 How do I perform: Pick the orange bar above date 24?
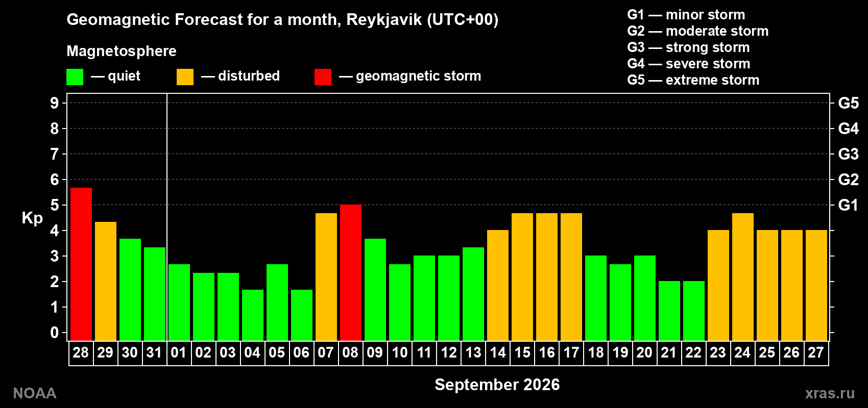[743, 277]
